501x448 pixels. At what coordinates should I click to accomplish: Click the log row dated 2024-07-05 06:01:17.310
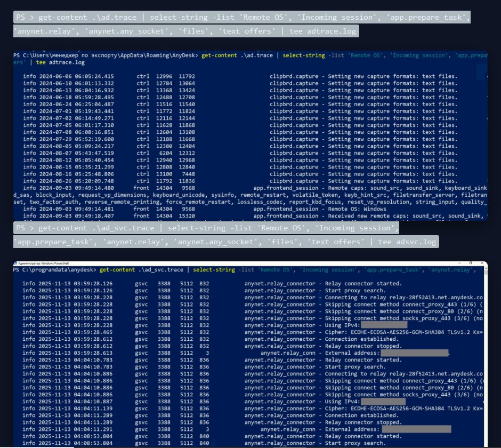tap(240, 125)
